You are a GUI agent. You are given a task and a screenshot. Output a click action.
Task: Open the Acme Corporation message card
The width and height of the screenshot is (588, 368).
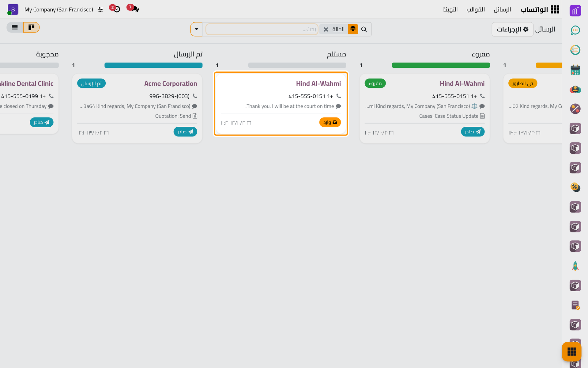[137, 108]
